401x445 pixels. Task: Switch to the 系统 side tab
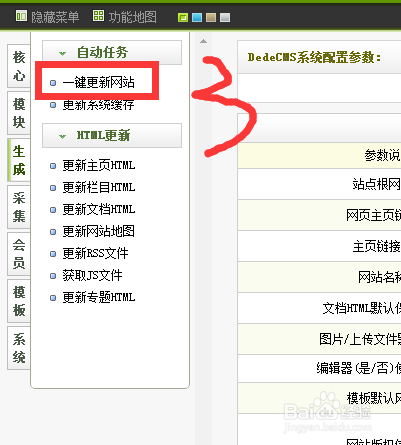pos(19,348)
